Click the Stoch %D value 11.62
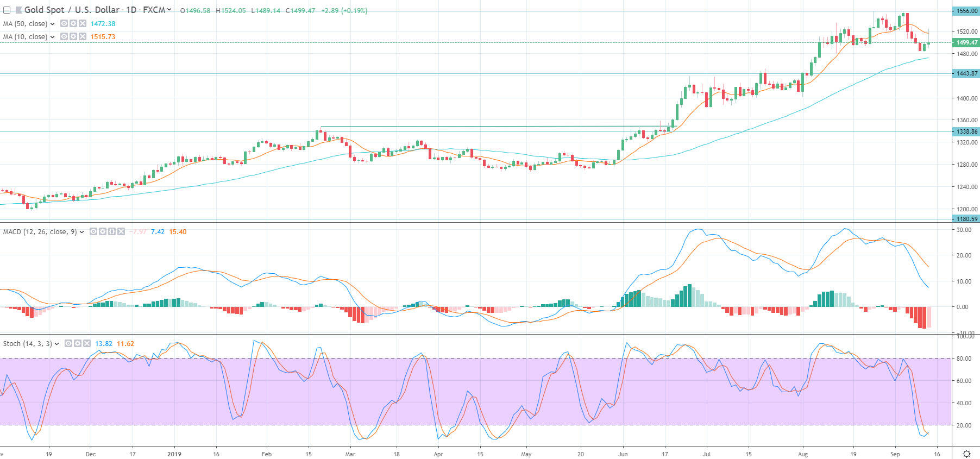This screenshot has width=980, height=459. point(125,344)
